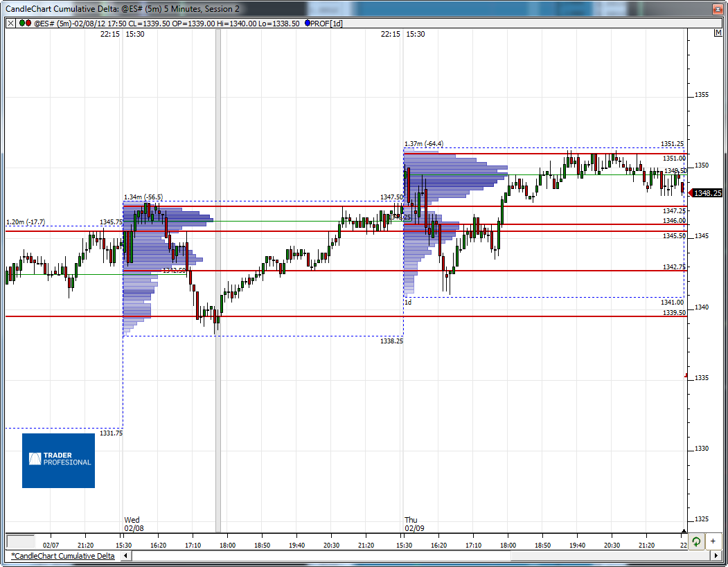Click the green refresh arrow icon
The height and width of the screenshot is (567, 728).
pyautogui.click(x=696, y=541)
